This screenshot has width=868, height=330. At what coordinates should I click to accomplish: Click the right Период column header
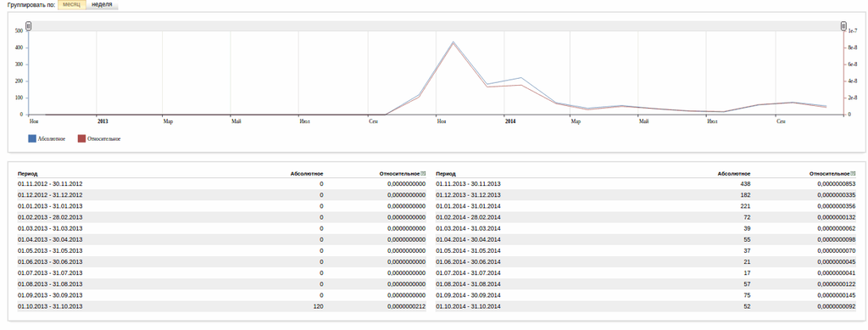pos(446,174)
